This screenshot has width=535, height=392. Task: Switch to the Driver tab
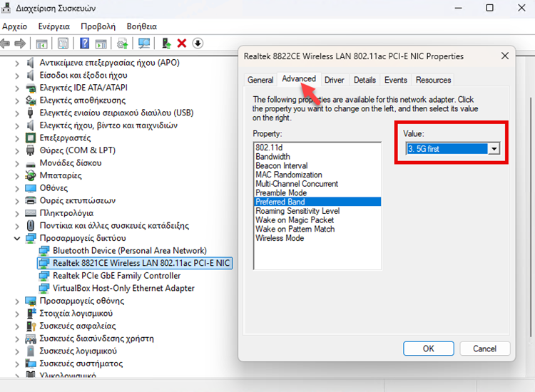coord(335,80)
